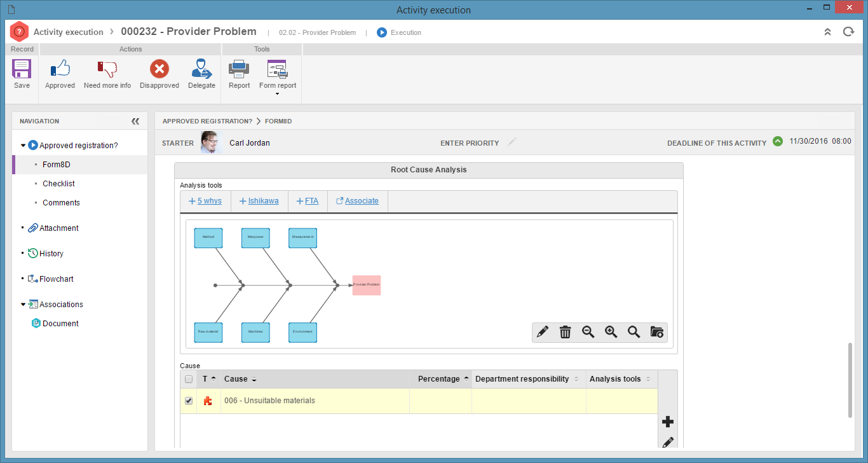Zoom in on the diagram with the magnifier-plus icon
Image resolution: width=868 pixels, height=463 pixels.
point(611,332)
